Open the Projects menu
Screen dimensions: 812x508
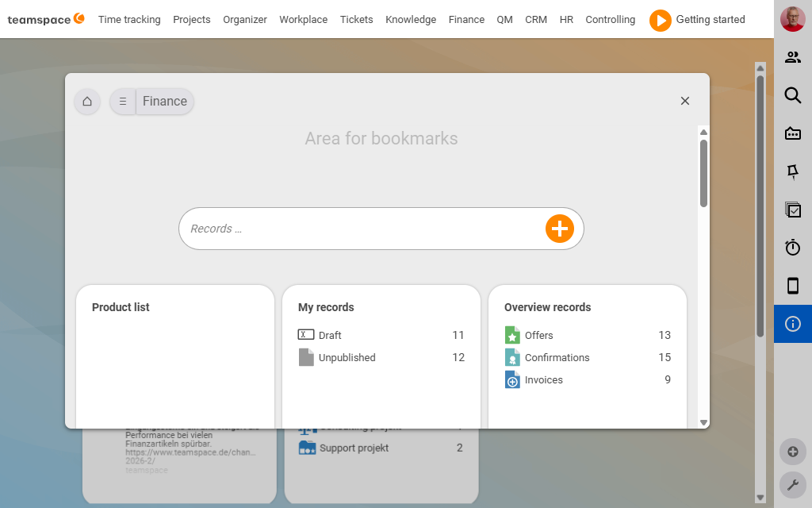(192, 20)
